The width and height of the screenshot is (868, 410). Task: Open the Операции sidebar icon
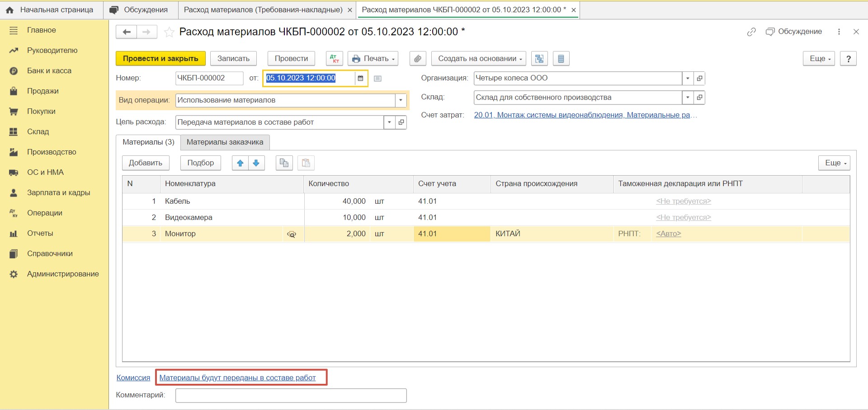[x=14, y=213]
